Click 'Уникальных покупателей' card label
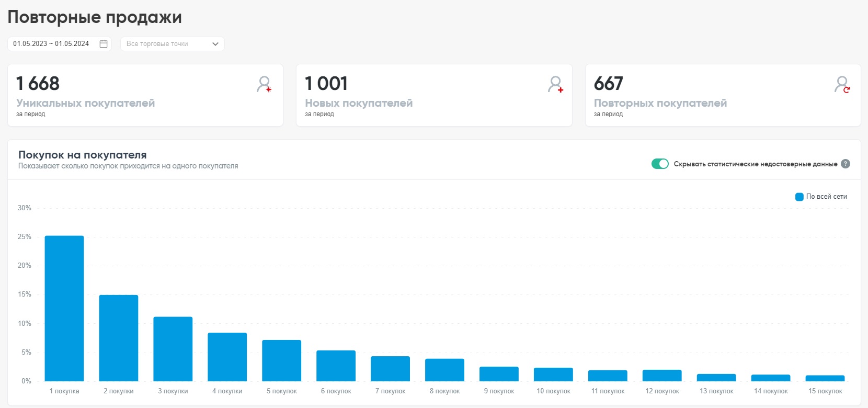 86,103
